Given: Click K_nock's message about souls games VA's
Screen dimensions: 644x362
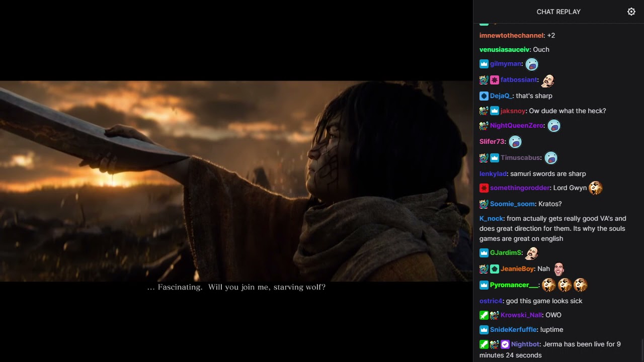Looking at the screenshot, I should point(552,229).
